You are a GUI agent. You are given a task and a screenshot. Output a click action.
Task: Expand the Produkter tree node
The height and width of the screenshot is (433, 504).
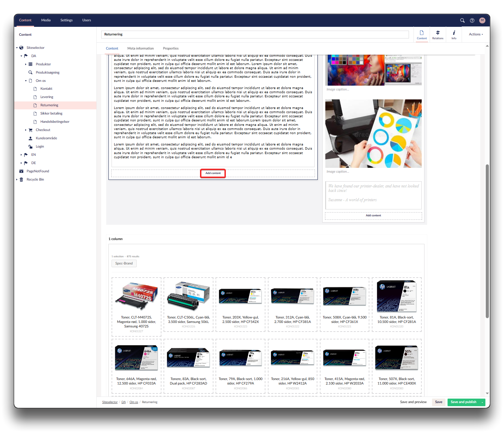(26, 64)
